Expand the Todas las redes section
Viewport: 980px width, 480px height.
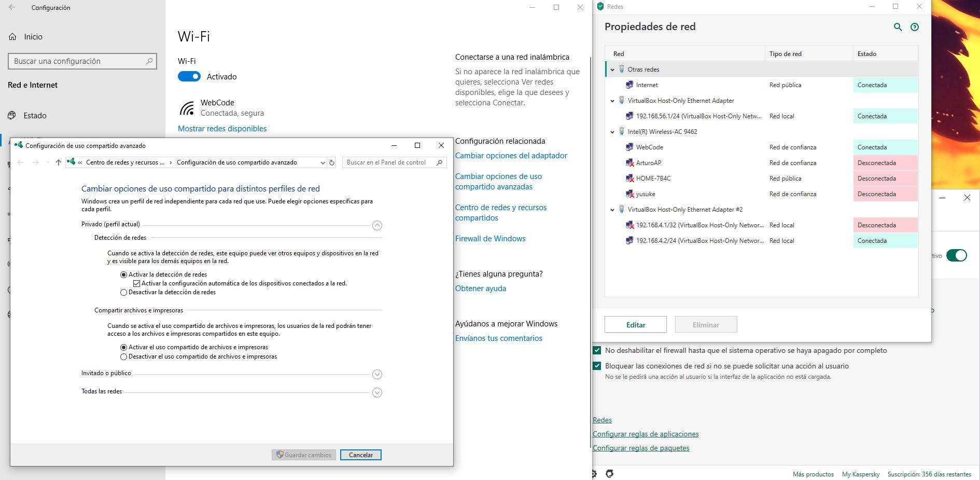pos(377,392)
